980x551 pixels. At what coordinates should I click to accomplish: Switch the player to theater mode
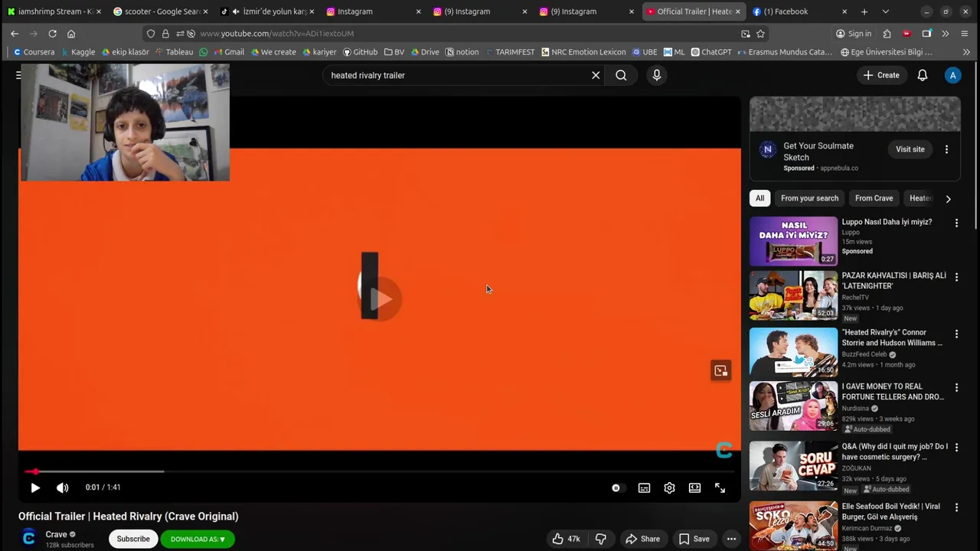[694, 487]
